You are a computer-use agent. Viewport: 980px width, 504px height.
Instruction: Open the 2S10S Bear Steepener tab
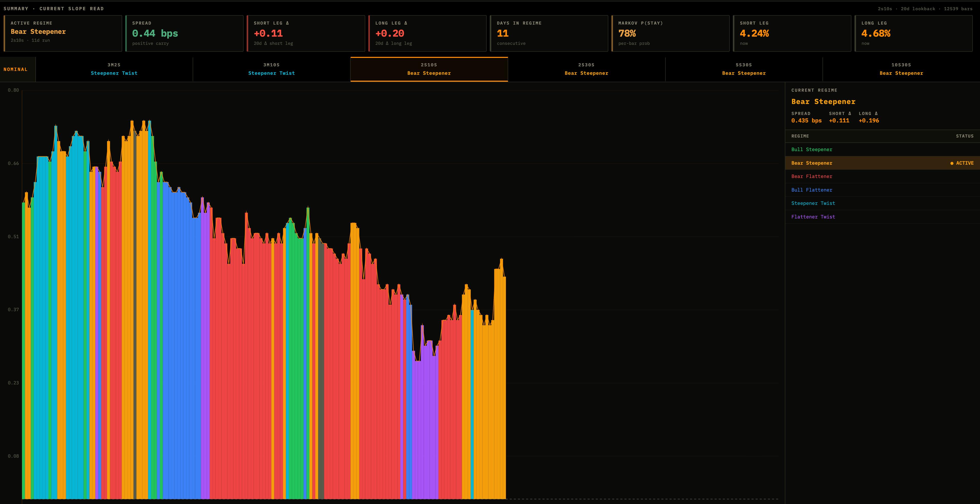click(x=429, y=69)
